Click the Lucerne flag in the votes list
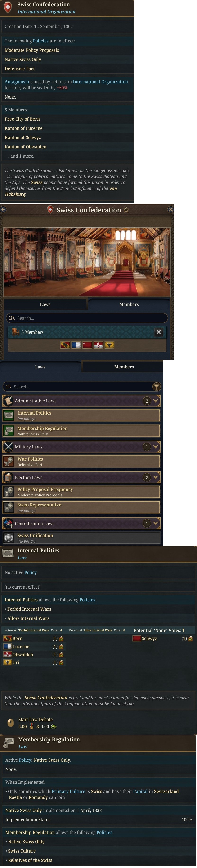197x868 pixels. [7, 647]
